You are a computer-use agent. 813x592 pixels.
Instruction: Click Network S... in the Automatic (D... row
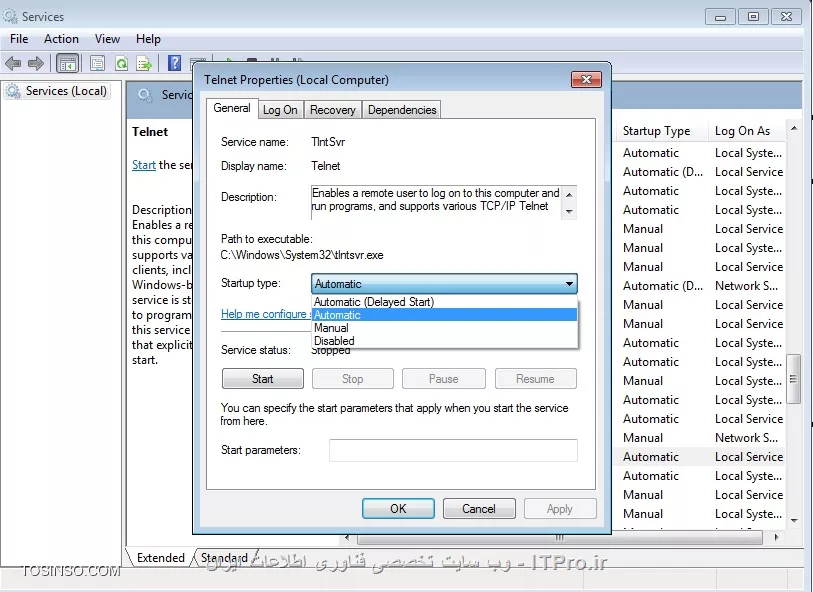click(x=747, y=286)
